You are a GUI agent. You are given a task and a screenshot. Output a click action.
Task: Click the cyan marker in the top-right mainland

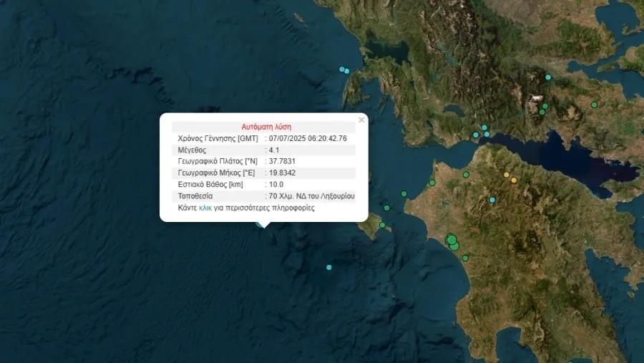[x=548, y=77]
